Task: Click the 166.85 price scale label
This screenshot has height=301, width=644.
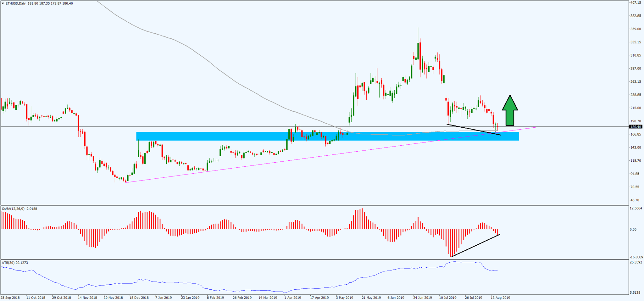Action: pyautogui.click(x=636, y=134)
